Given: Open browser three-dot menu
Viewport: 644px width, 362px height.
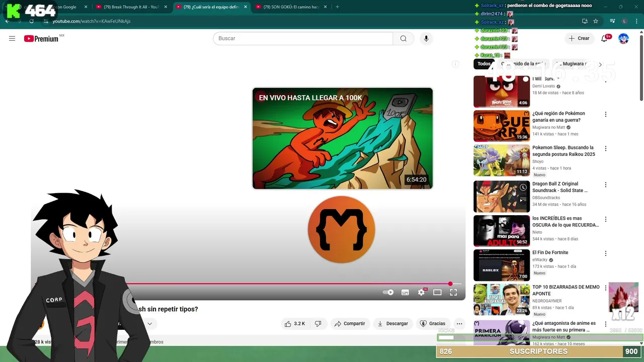Looking at the screenshot, I should [x=636, y=21].
